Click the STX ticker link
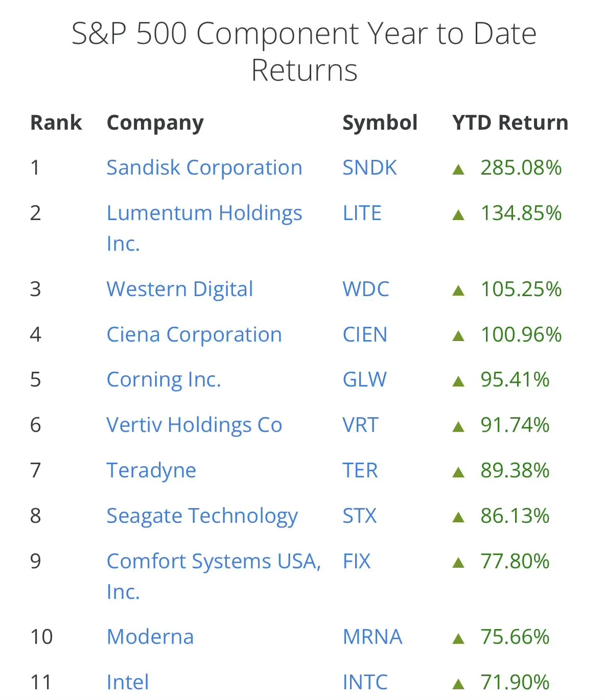605x700 pixels. pos(359,516)
